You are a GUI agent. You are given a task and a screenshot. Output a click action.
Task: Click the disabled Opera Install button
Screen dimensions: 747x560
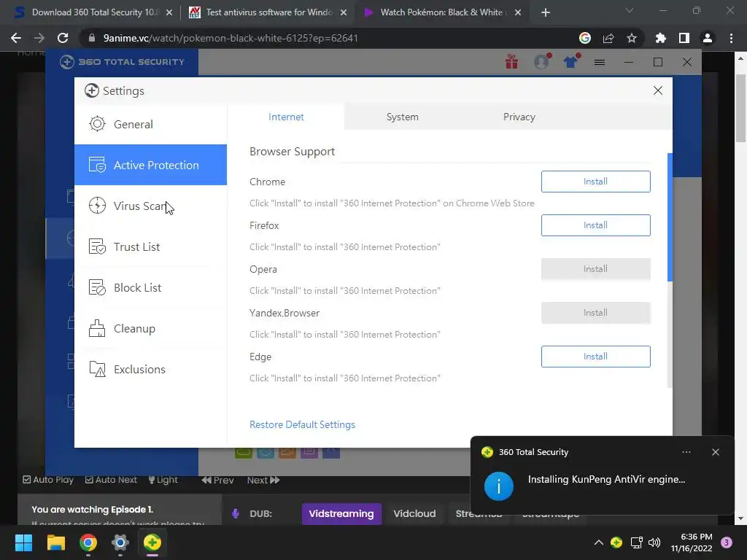tap(595, 269)
